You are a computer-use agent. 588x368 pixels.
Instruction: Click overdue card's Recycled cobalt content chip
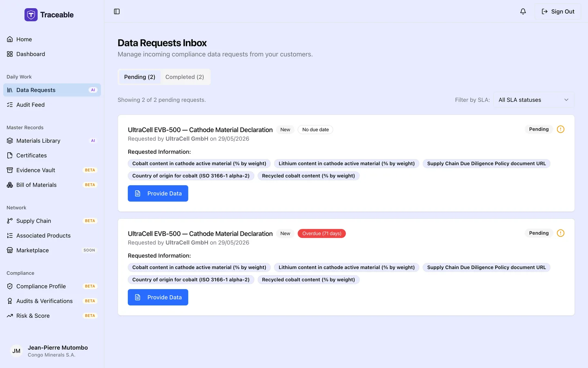(308, 280)
